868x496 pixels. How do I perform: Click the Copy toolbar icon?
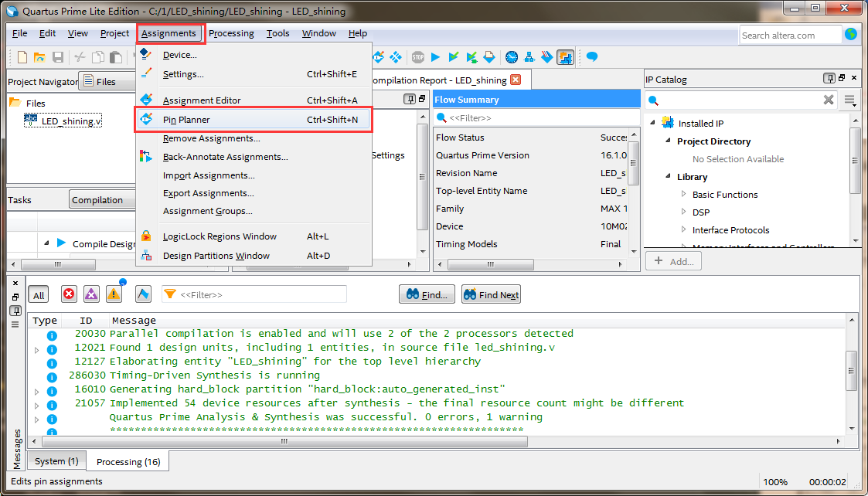(x=98, y=57)
